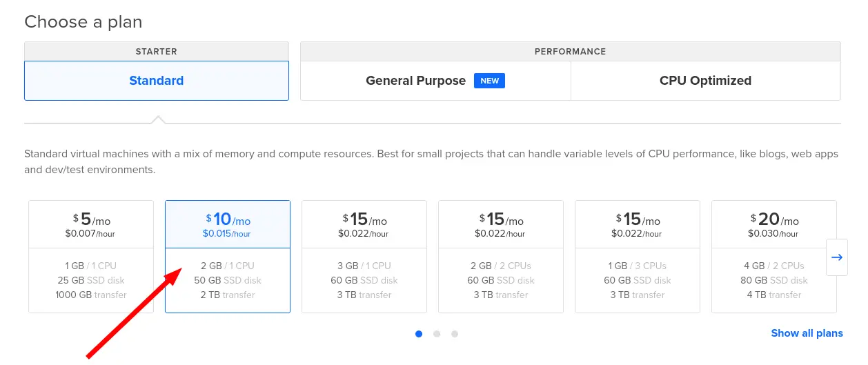Click the NEW badge beside General Purpose
Image resolution: width=868 pixels, height=365 pixels.
489,81
